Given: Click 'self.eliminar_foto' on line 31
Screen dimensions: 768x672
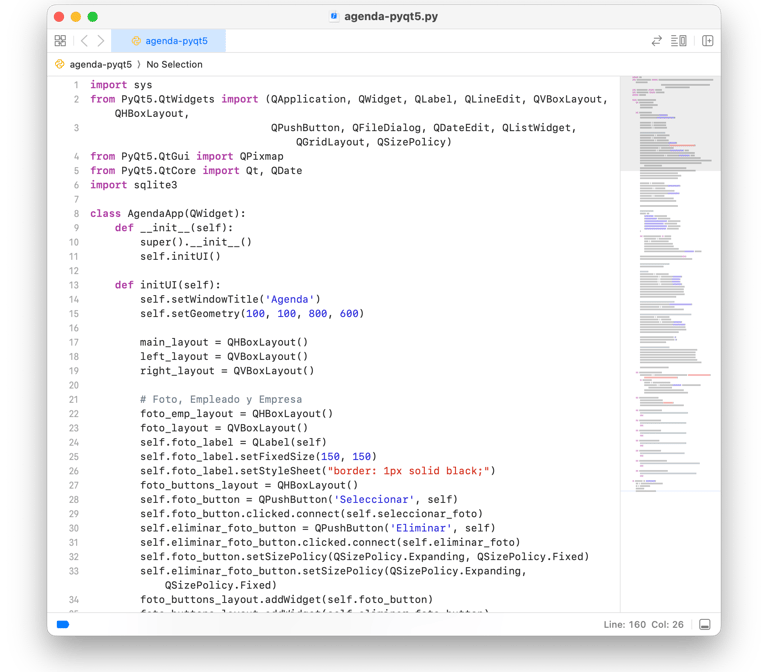Looking at the screenshot, I should coord(458,543).
